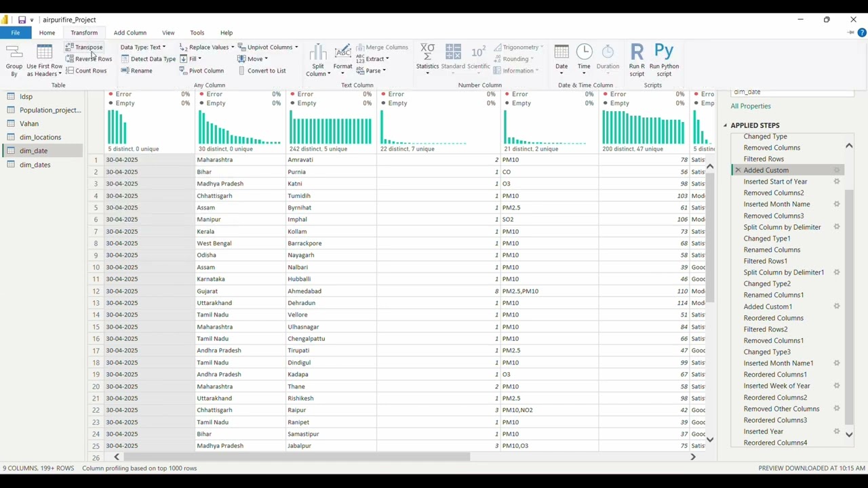Viewport: 868px width, 488px height.
Task: Click the horizontal scrollbar under the data grid
Action: pos(296,457)
